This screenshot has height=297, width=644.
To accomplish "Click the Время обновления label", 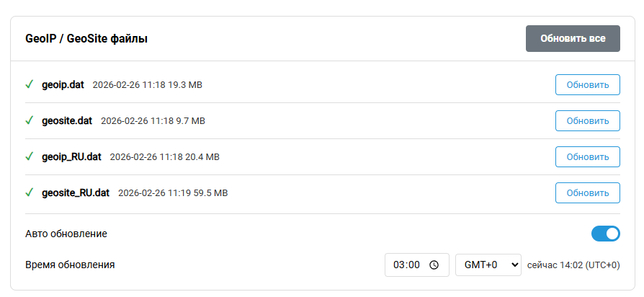I will [x=70, y=265].
